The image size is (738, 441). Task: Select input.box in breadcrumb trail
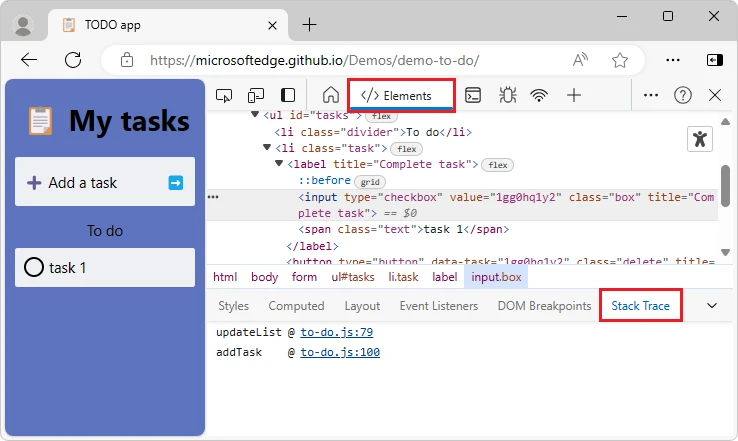pos(496,277)
